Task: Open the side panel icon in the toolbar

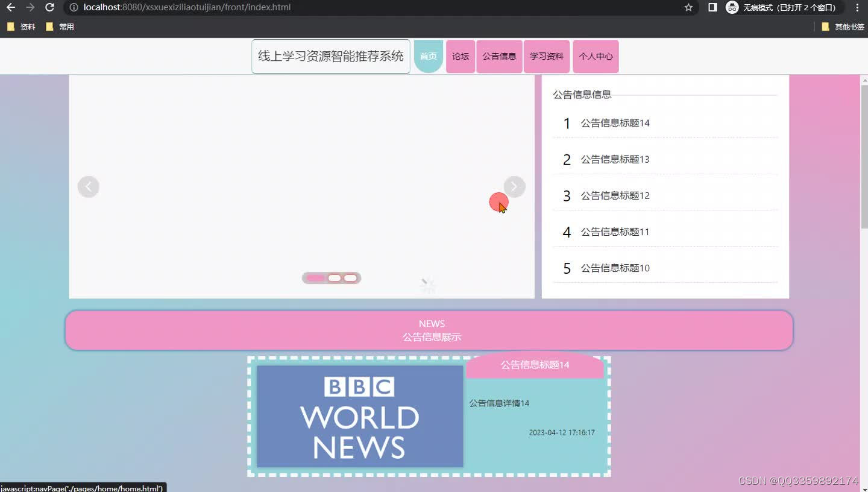Action: pos(712,7)
